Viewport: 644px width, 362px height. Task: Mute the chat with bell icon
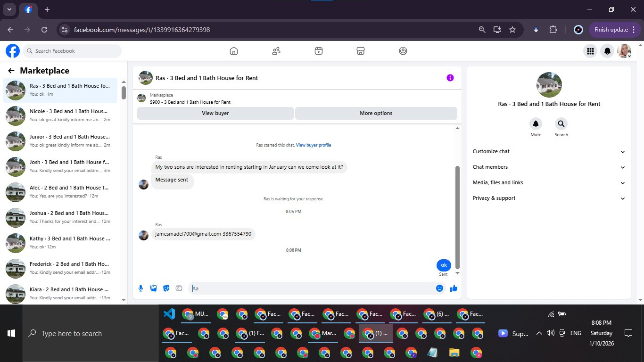click(536, 124)
